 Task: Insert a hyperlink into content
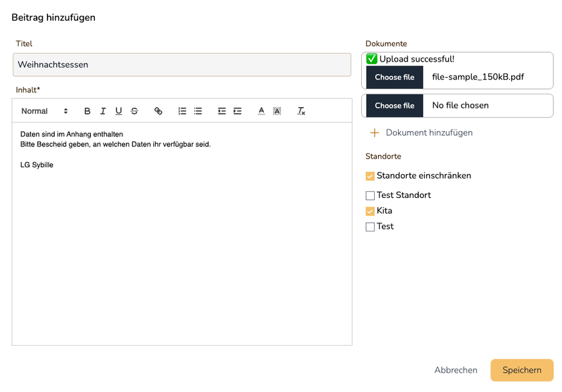(159, 111)
